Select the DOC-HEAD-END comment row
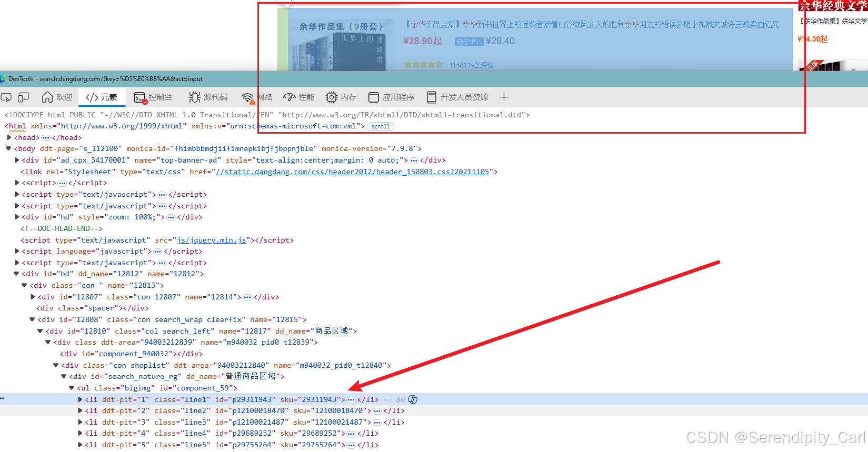This screenshot has width=868, height=452. [x=61, y=228]
